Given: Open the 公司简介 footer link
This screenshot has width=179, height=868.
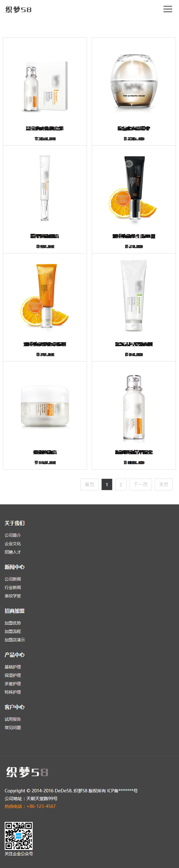Looking at the screenshot, I should coord(13,535).
